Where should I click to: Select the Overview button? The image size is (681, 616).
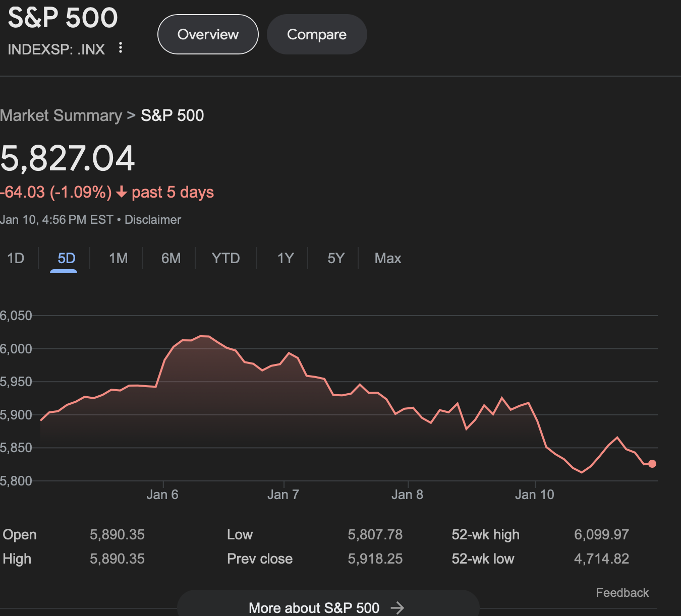click(208, 34)
